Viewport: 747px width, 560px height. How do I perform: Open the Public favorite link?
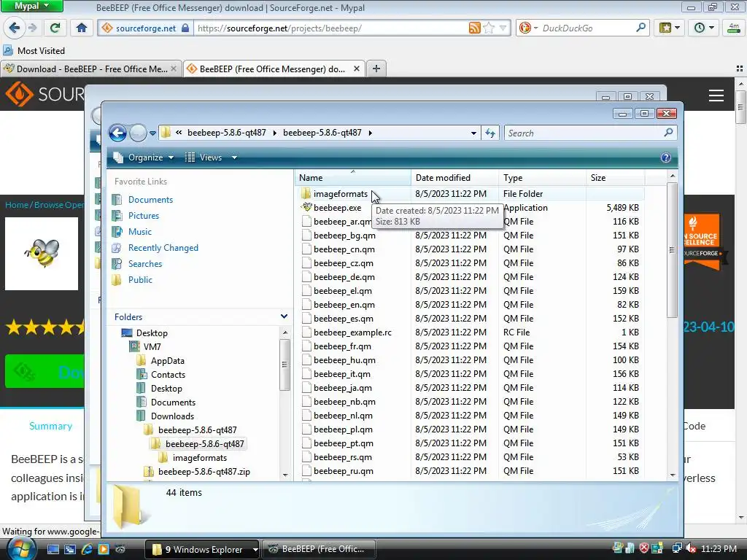coord(140,280)
